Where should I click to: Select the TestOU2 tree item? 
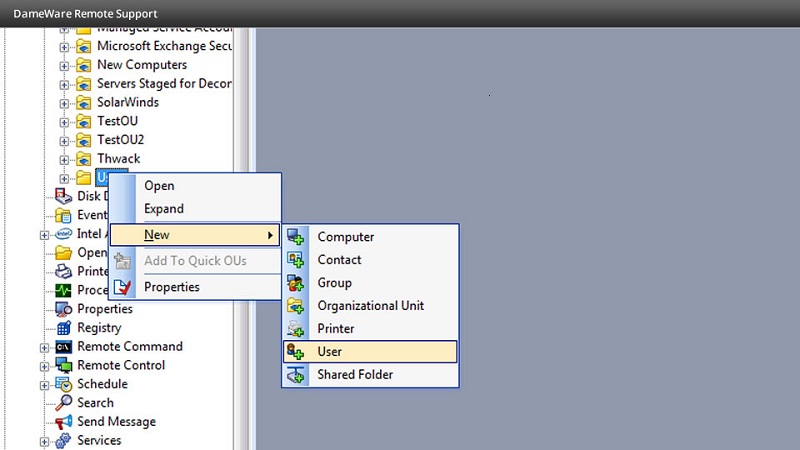tap(120, 140)
